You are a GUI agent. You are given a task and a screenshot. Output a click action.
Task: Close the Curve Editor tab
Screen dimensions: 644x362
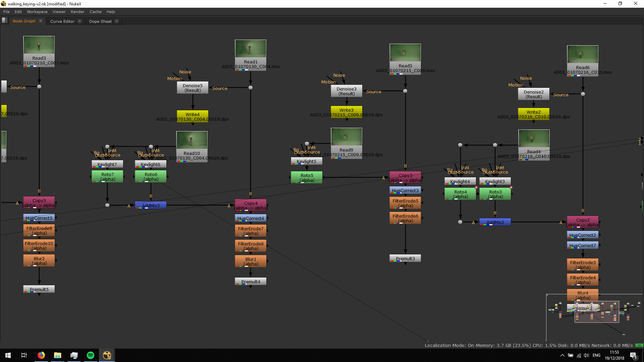tap(79, 21)
